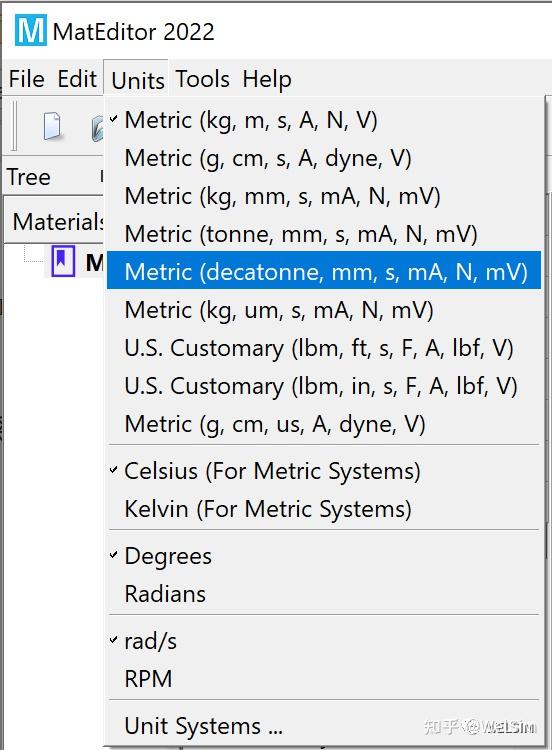Select U.S. Customary (lbm, ft, s, F, A, lbf, V)
Image resolution: width=552 pixels, height=750 pixels.
(324, 348)
